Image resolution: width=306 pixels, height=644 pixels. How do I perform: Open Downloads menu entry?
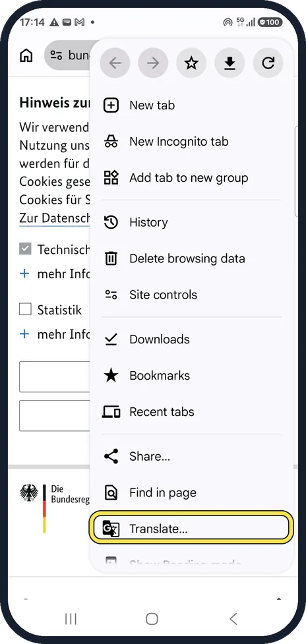click(x=191, y=339)
